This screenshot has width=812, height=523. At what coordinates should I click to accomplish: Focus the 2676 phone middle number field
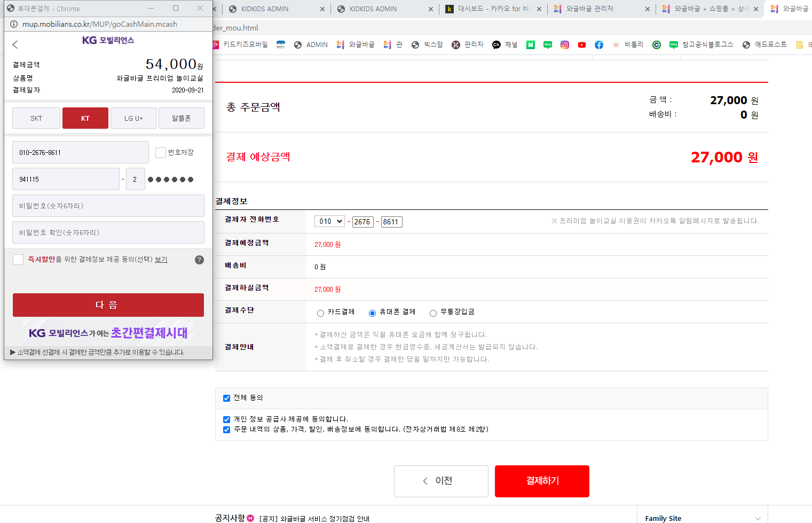coord(362,222)
